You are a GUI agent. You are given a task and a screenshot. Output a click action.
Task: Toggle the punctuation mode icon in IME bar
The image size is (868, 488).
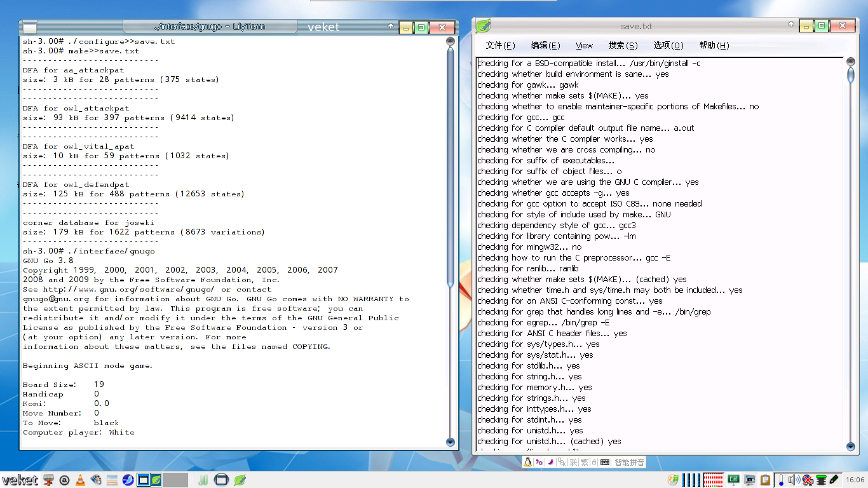[539, 462]
